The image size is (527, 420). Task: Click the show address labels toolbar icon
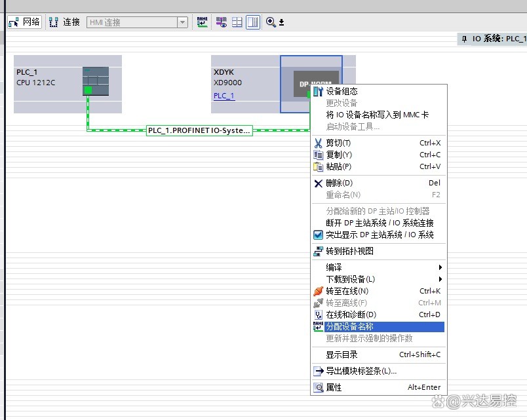point(221,22)
